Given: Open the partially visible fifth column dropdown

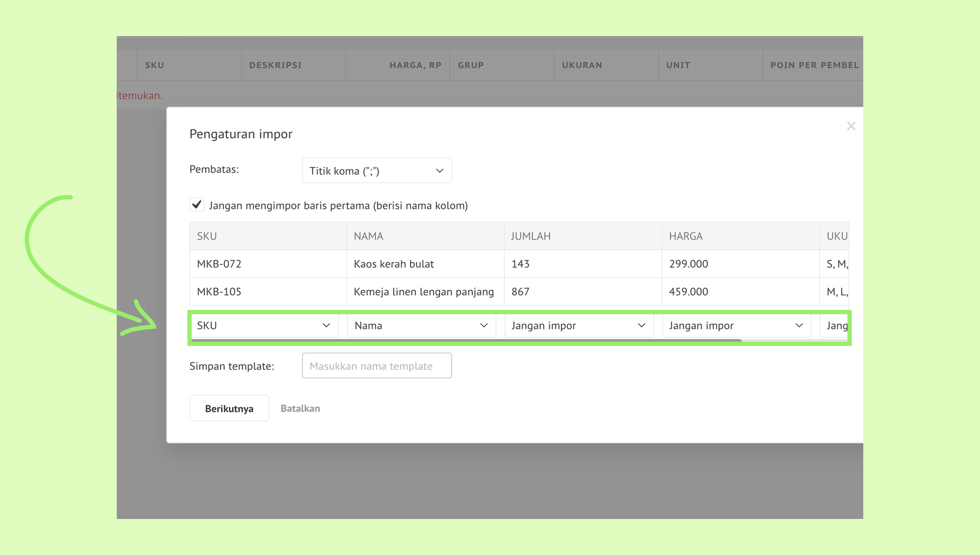Looking at the screenshot, I should pyautogui.click(x=834, y=325).
